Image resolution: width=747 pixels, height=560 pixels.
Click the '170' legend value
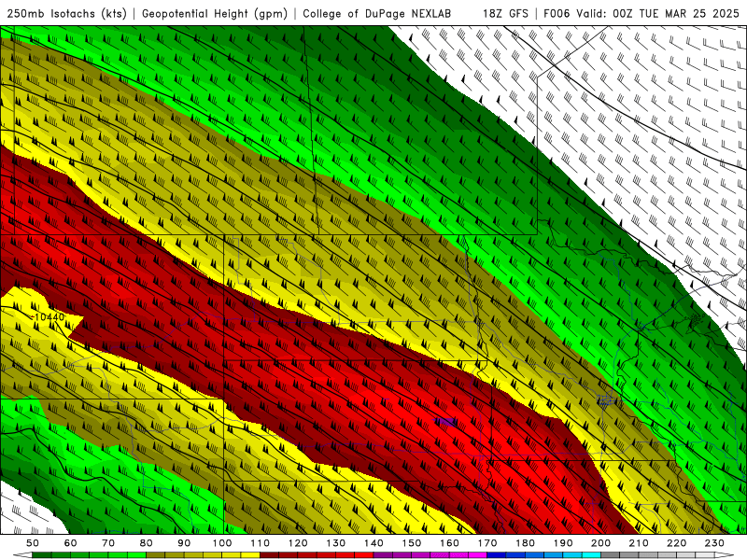click(x=487, y=543)
